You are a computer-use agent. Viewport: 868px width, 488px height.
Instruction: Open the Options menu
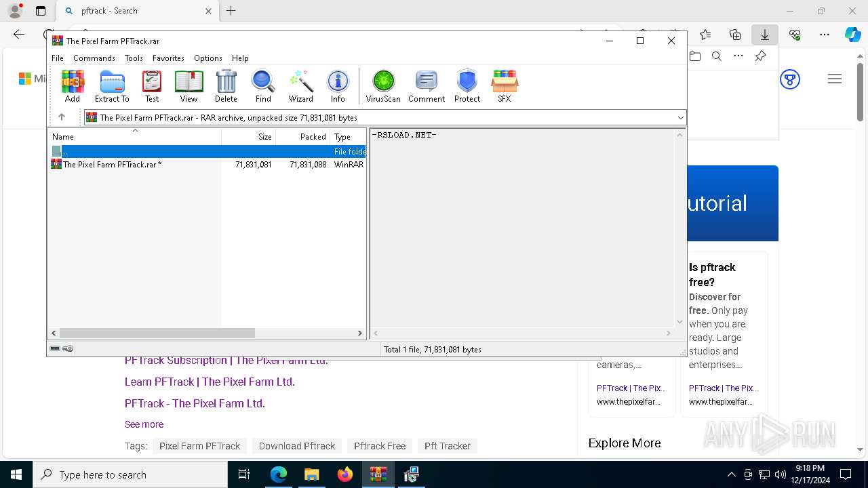(208, 58)
